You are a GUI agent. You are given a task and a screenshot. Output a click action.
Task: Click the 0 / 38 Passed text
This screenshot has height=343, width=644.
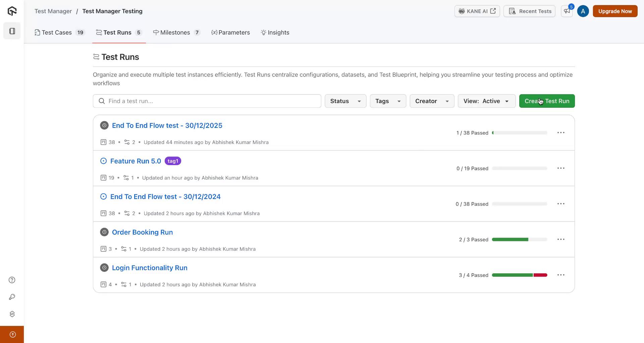[x=472, y=204]
